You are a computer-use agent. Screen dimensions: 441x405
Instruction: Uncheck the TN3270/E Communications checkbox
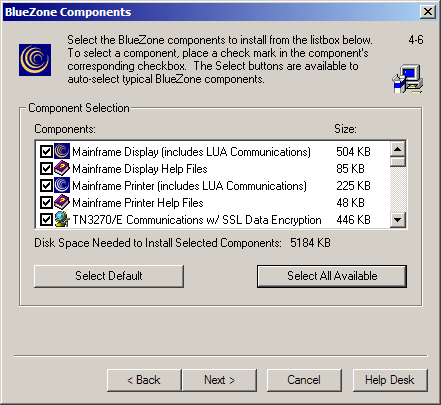(x=46, y=220)
